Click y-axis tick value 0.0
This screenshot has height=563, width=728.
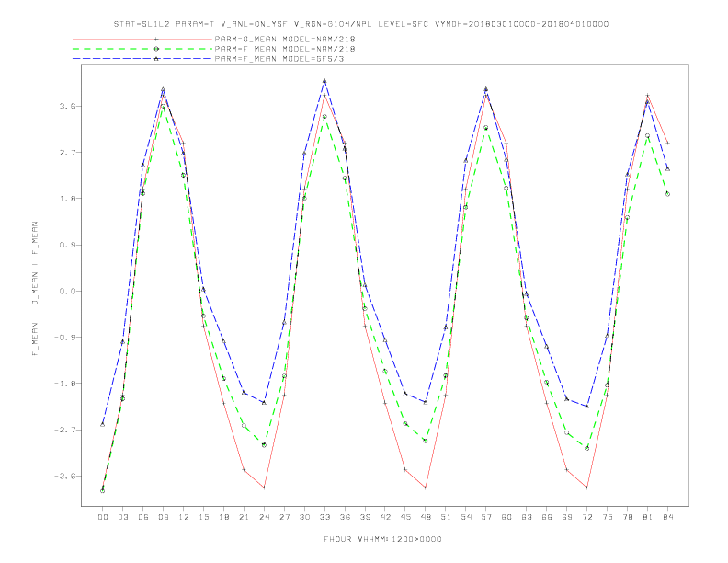[67, 292]
